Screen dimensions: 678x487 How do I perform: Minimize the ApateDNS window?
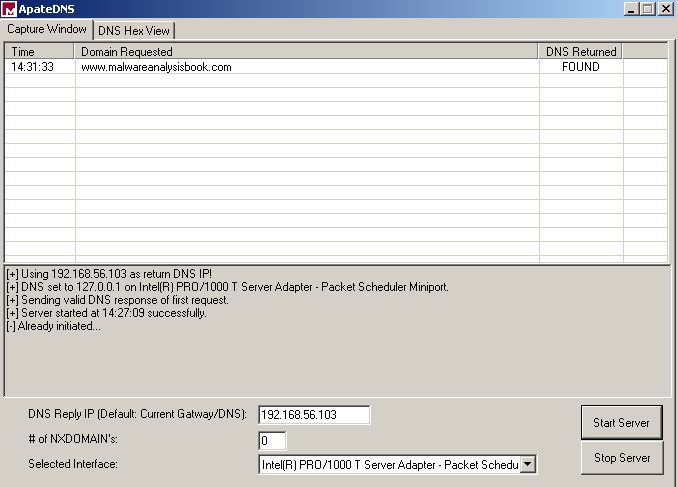coord(631,9)
